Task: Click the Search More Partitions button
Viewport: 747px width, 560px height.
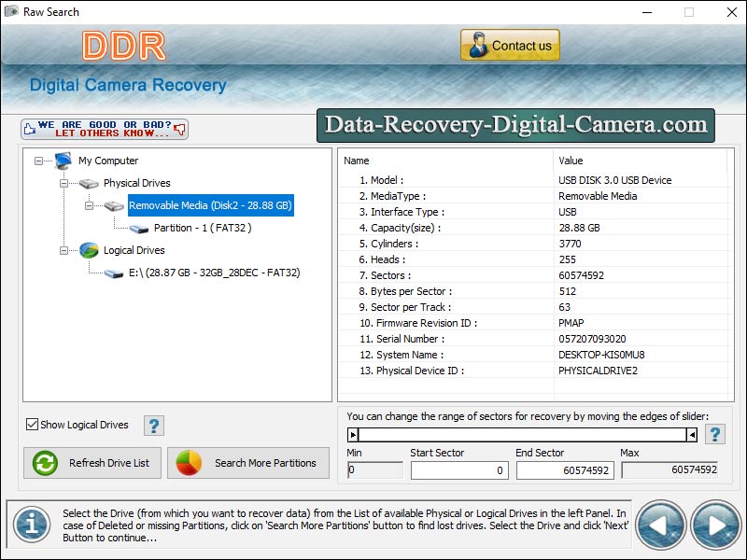Action: (x=248, y=463)
